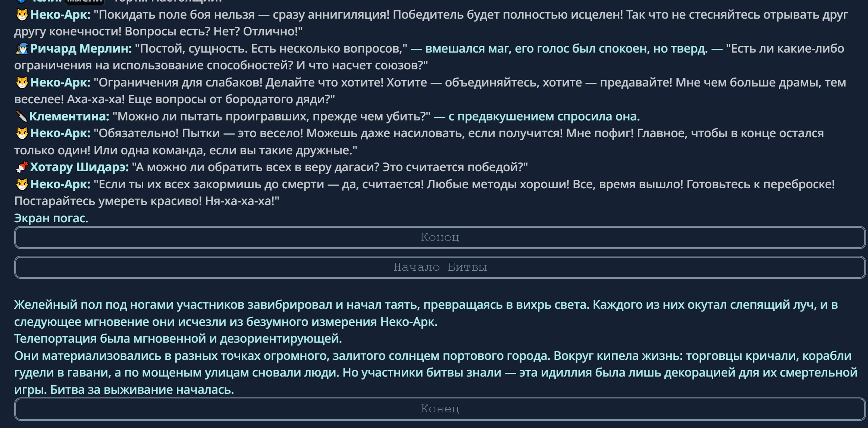Click "Конец" bar after "Битва за выживание началась"

coord(440,409)
